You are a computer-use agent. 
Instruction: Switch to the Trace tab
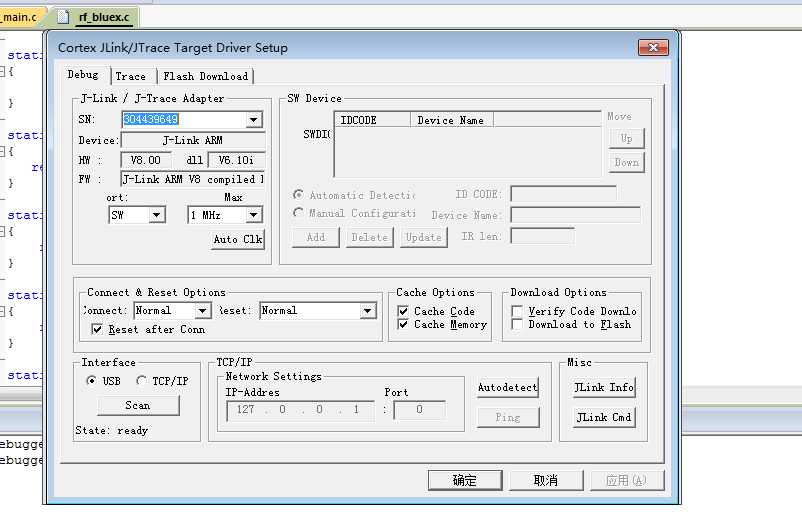click(x=131, y=76)
